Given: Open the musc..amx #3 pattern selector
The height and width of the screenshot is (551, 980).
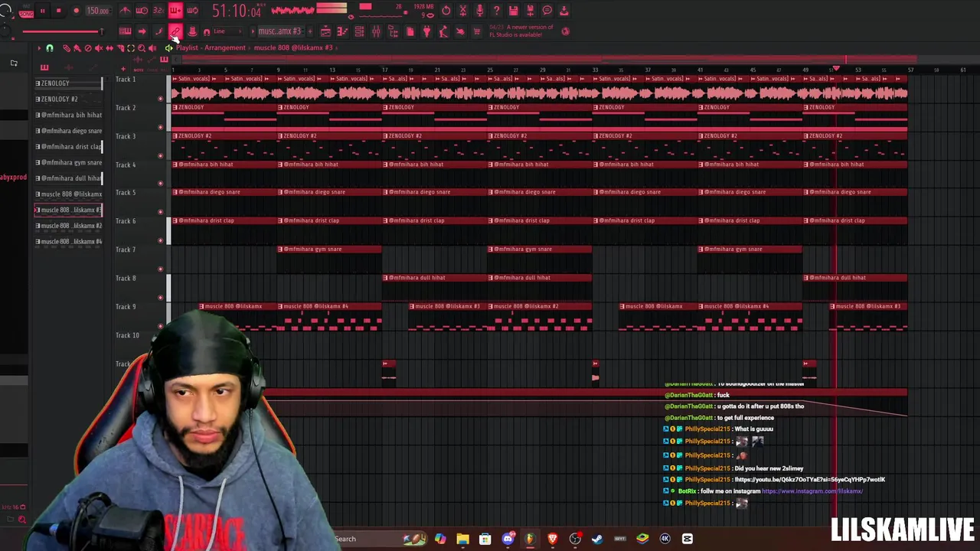Looking at the screenshot, I should click(279, 31).
